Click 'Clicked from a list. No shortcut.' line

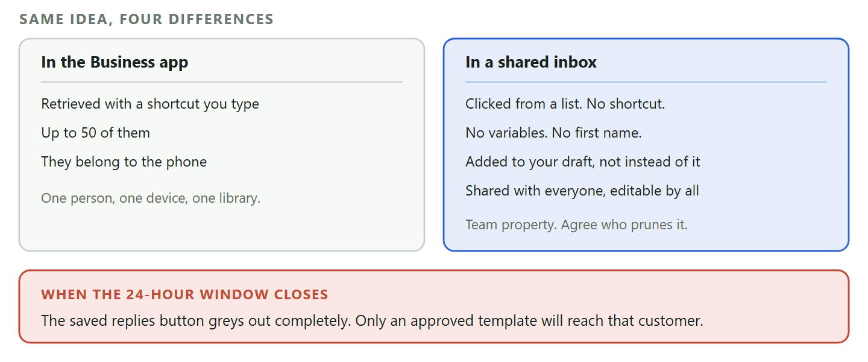coord(565,104)
